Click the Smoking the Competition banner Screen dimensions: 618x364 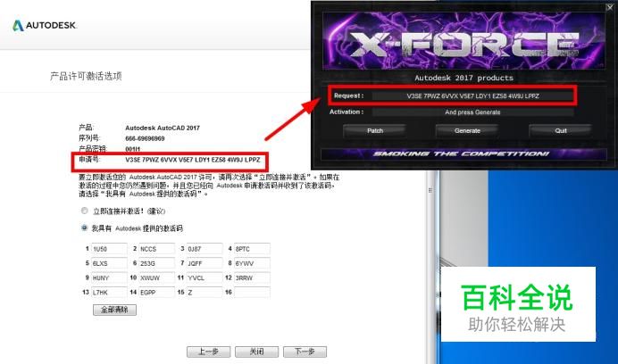pos(463,154)
